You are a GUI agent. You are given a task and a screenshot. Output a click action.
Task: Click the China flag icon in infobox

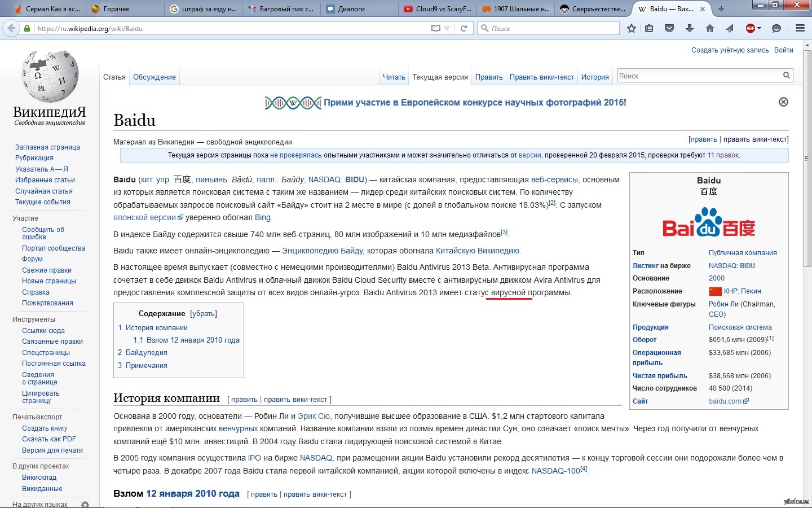pyautogui.click(x=715, y=291)
